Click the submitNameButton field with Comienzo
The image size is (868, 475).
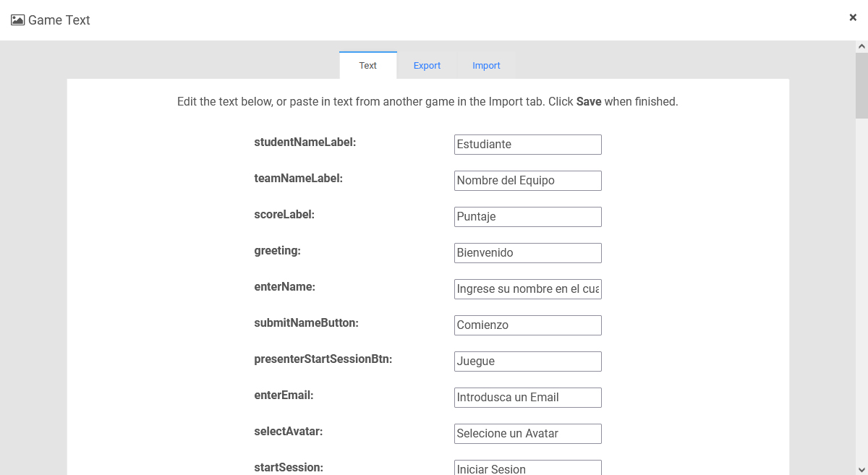pos(527,325)
